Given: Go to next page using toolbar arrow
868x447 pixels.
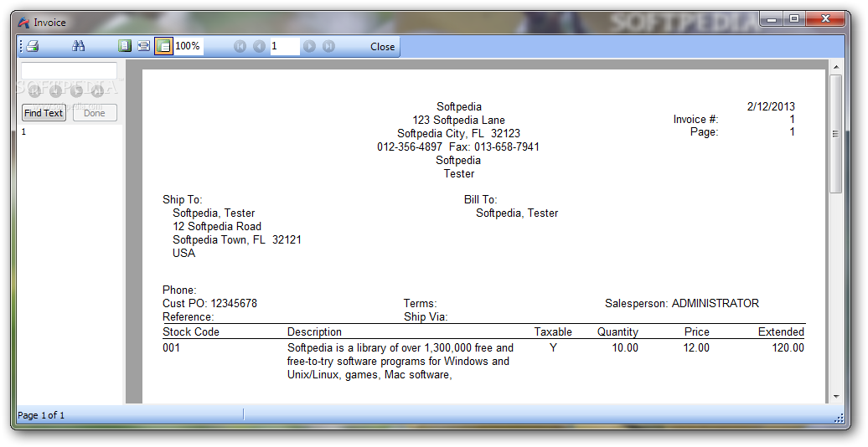Looking at the screenshot, I should tap(309, 47).
